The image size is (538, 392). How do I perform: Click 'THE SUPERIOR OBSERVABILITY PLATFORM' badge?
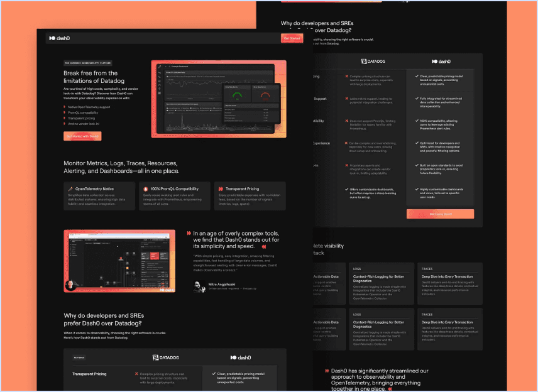pyautogui.click(x=88, y=63)
